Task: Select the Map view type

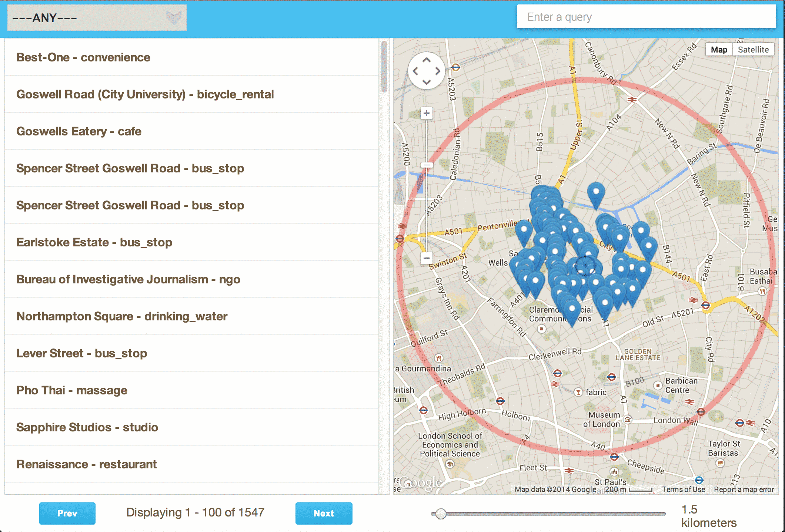Action: (x=719, y=50)
